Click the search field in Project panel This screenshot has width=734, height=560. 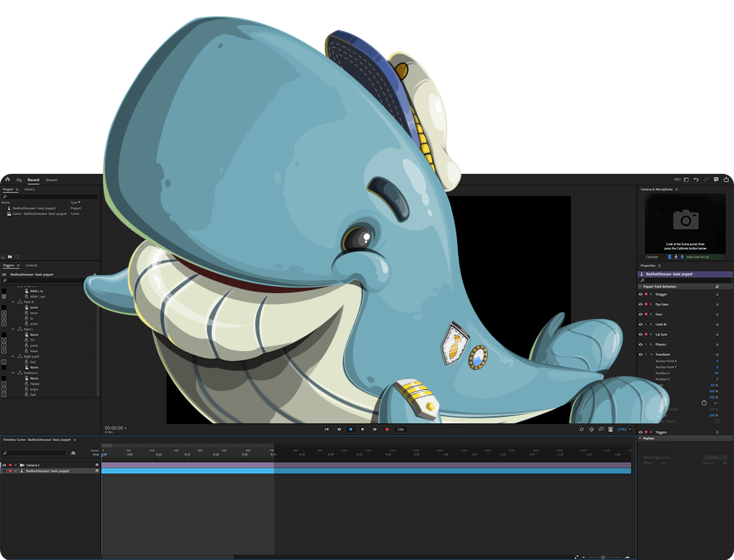pyautogui.click(x=50, y=197)
